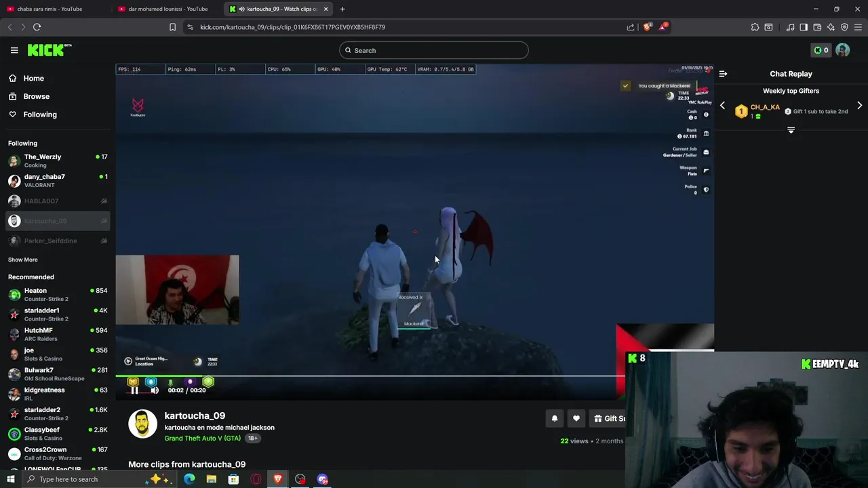Open the kartoucha_09 channel name link
The width and height of the screenshot is (868, 488).
tap(195, 415)
